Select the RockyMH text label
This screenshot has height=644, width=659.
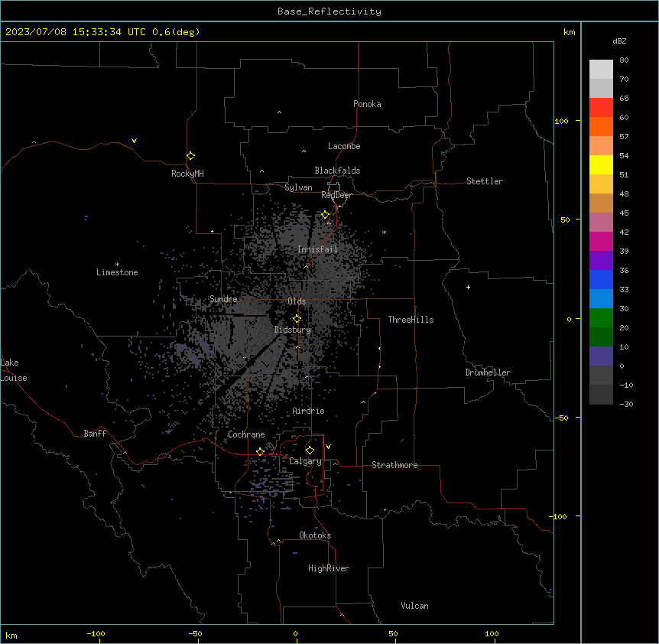point(187,174)
